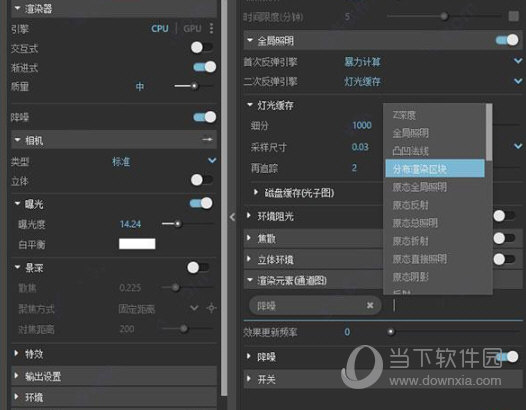Open the 白平衡 white balance color swatch
The height and width of the screenshot is (410, 526).
(137, 244)
